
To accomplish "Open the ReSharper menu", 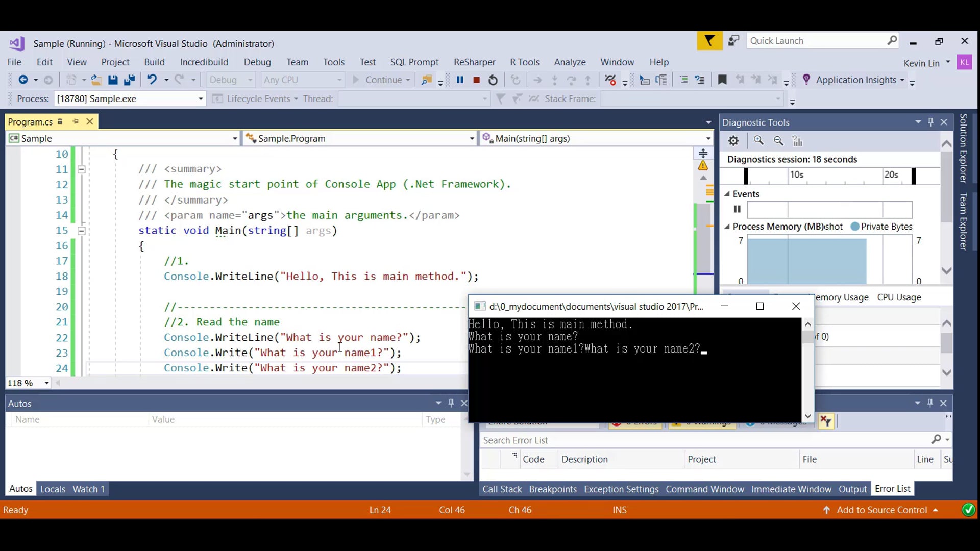I will pyautogui.click(x=474, y=62).
